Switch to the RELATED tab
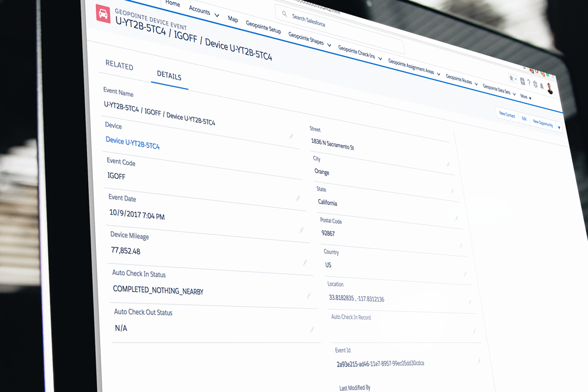Image resolution: width=588 pixels, height=392 pixels. click(119, 65)
